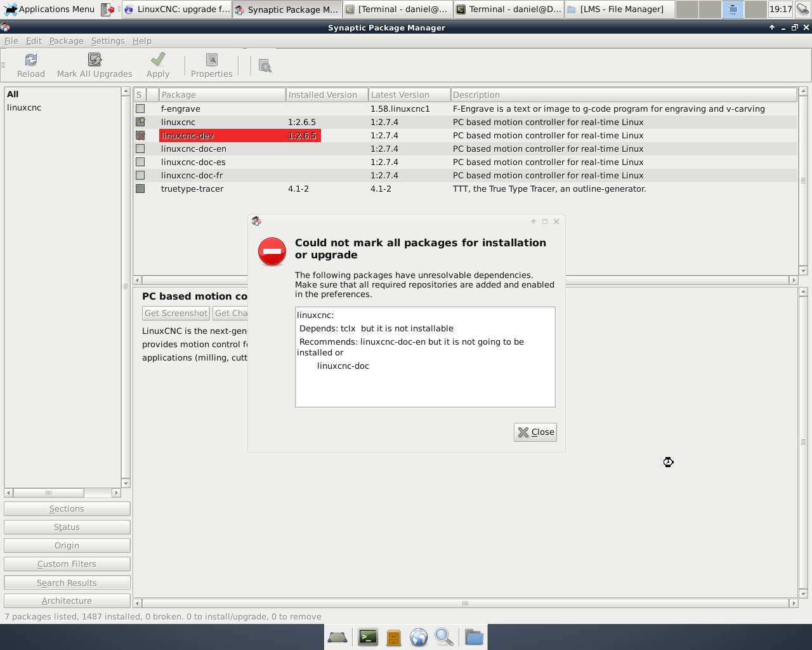Switch to LinuxCNC browser window in taskbar
The height and width of the screenshot is (650, 812).
click(x=177, y=10)
